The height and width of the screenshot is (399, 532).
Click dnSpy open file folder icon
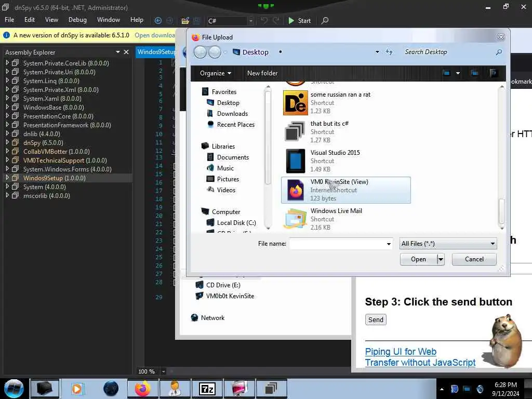185,21
